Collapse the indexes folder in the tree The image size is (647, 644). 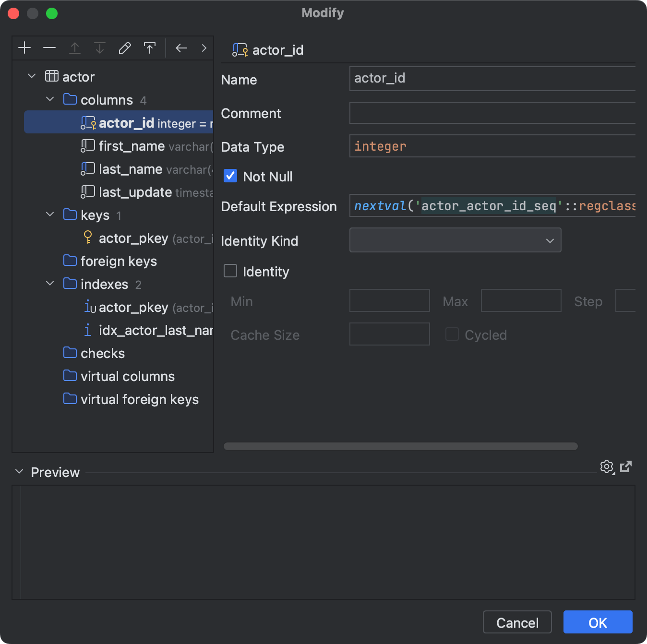point(50,283)
